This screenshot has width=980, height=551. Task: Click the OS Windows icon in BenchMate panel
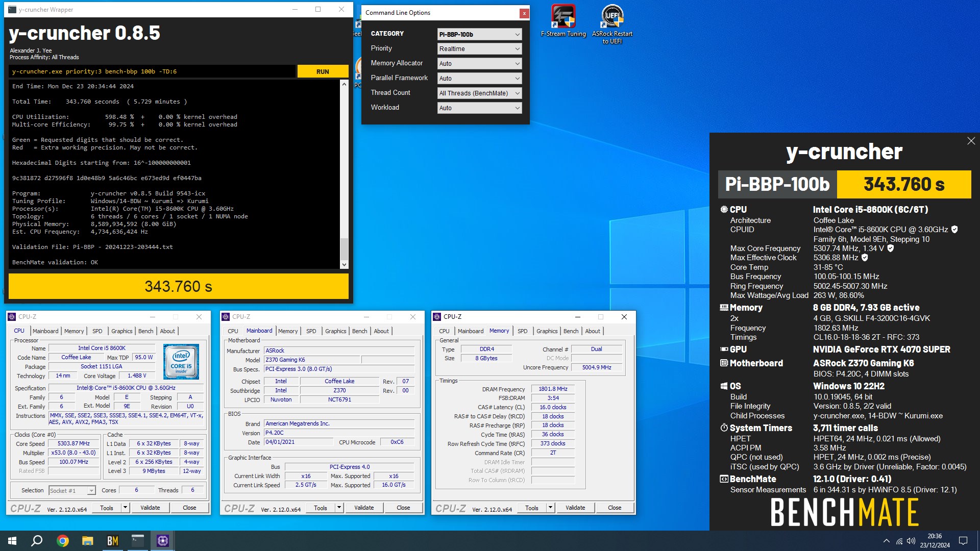[724, 386]
